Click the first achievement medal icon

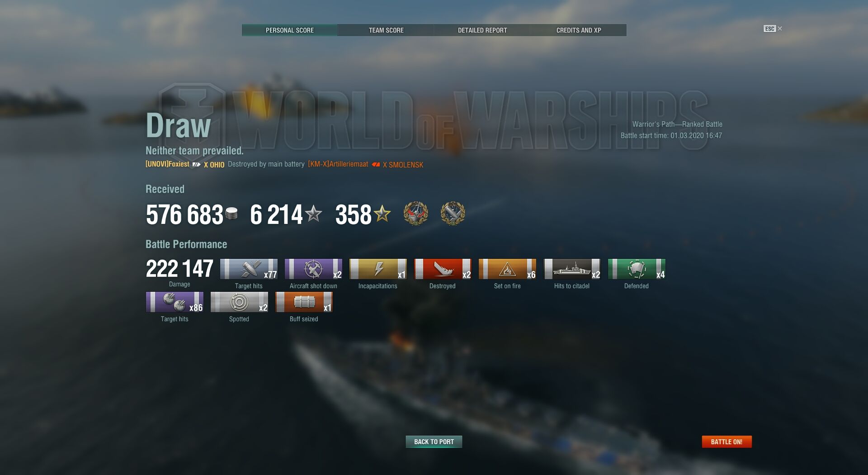tap(416, 214)
